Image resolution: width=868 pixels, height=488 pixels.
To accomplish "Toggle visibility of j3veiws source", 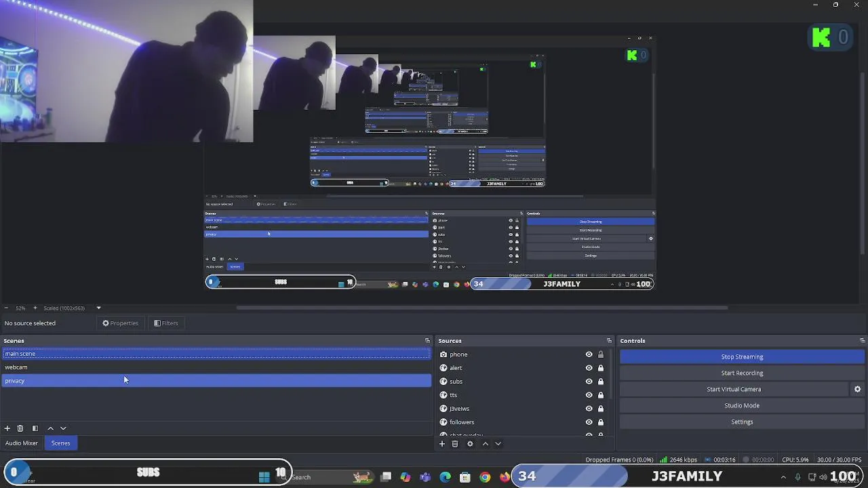I will pos(589,409).
